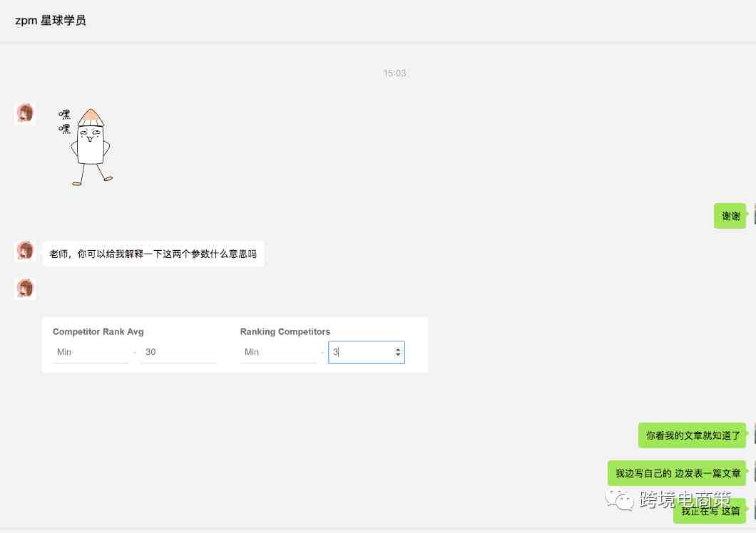Select the green 谢谢 message bubble
Screen dimensions: 756x533
(730, 216)
